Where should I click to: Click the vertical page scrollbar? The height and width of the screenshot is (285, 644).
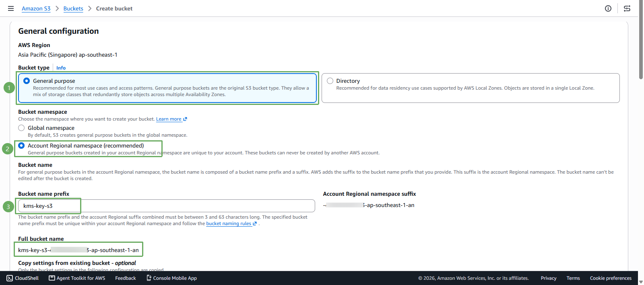pos(641,40)
